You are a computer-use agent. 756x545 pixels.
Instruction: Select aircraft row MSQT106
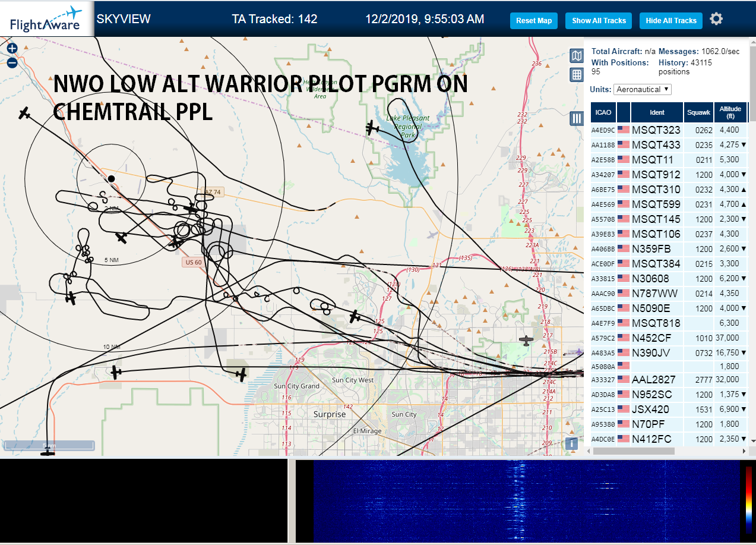tap(669, 234)
